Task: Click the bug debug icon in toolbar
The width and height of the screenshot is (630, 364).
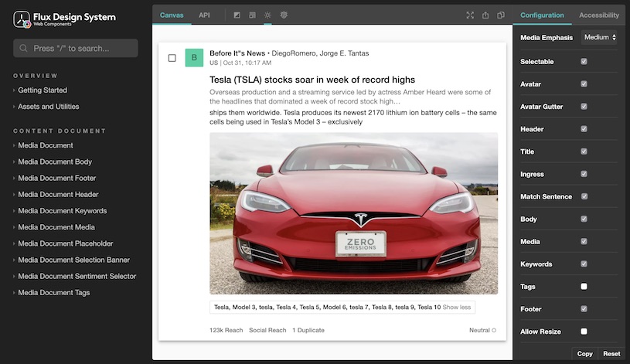Action: [x=284, y=15]
